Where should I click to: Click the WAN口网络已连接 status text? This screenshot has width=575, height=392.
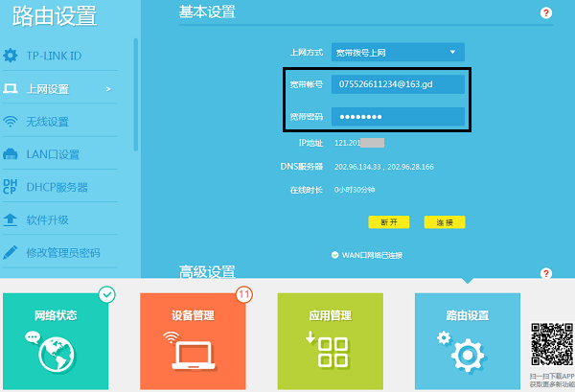(372, 255)
